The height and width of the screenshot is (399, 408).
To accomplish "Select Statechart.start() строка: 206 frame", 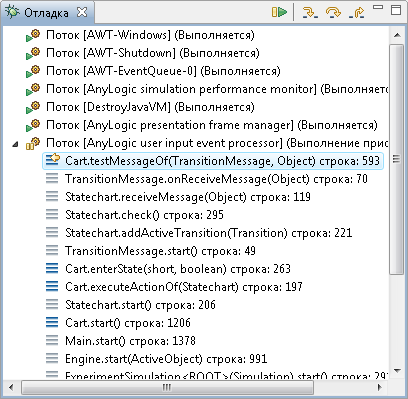I will (x=140, y=305).
